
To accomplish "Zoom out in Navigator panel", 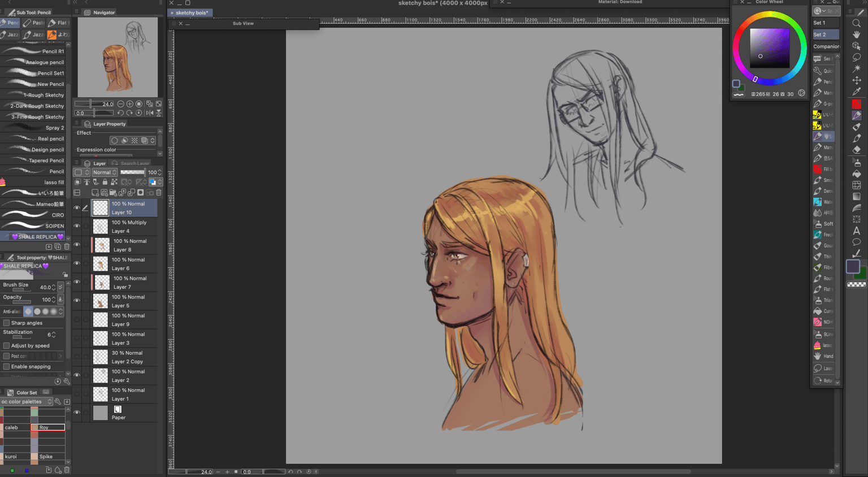I will point(120,104).
